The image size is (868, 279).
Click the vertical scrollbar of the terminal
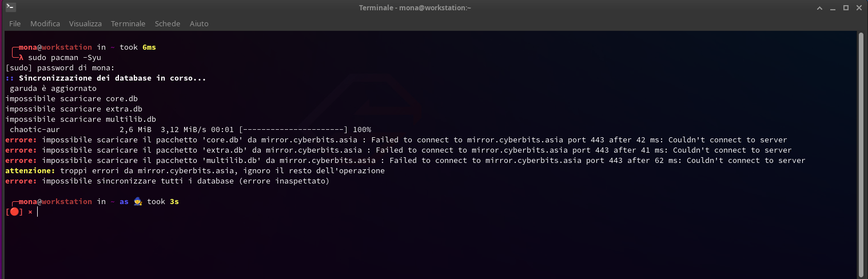pos(861,153)
